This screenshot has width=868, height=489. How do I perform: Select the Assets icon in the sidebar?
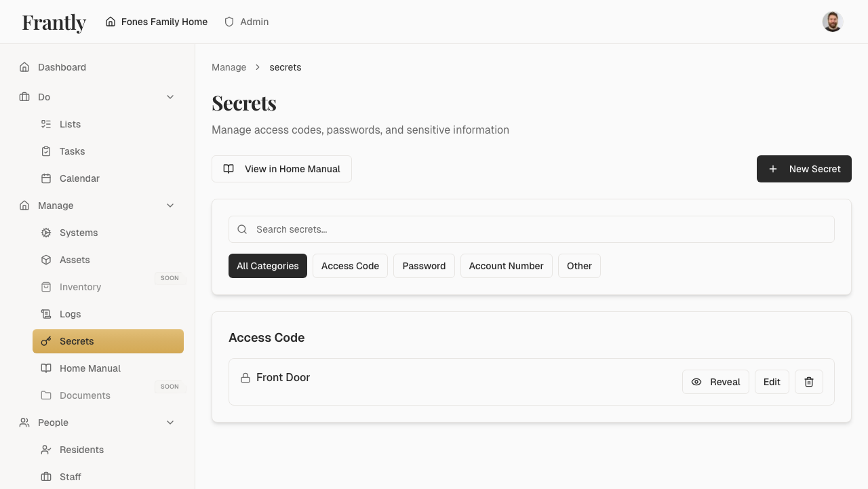tap(47, 260)
